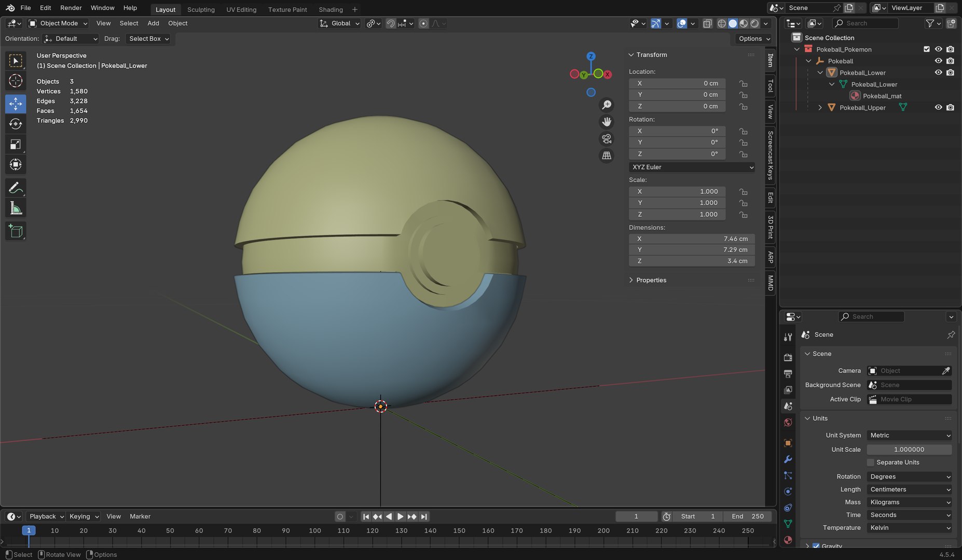962x560 pixels.
Task: Open the World properties tab icon
Action: tap(788, 422)
